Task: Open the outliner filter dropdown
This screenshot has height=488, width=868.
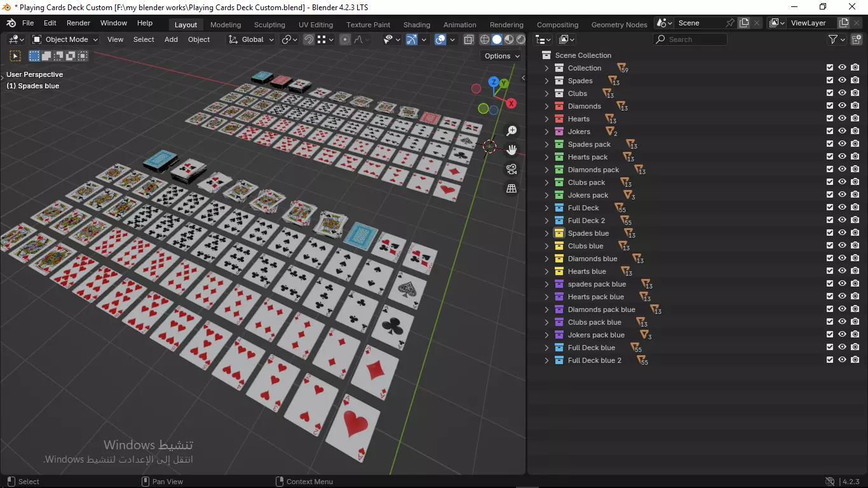Action: [837, 39]
